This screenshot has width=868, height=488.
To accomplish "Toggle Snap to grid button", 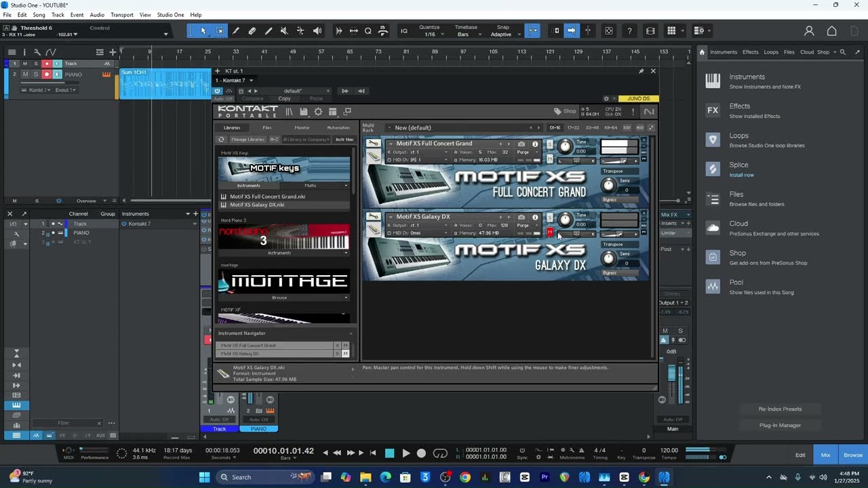I will [x=532, y=30].
